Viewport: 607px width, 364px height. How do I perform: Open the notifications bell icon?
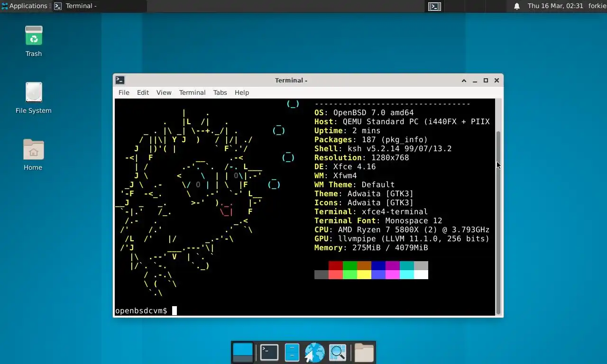(517, 6)
